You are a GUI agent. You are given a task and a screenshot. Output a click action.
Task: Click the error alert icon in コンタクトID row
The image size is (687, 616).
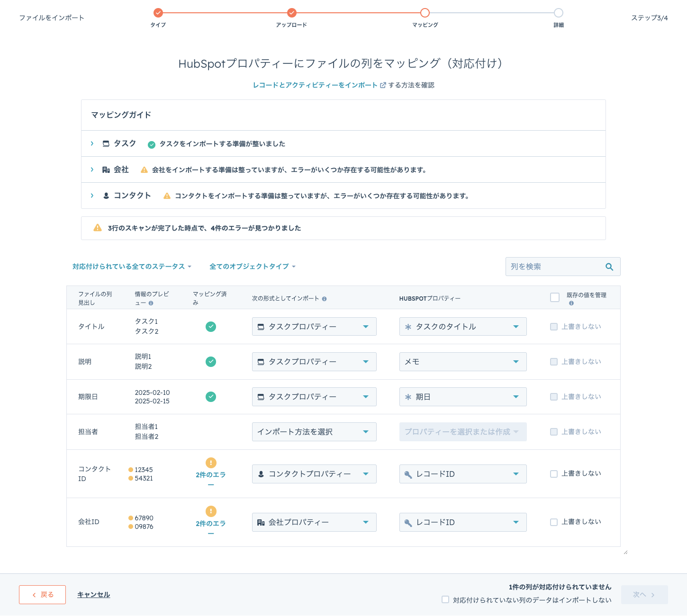[211, 463]
